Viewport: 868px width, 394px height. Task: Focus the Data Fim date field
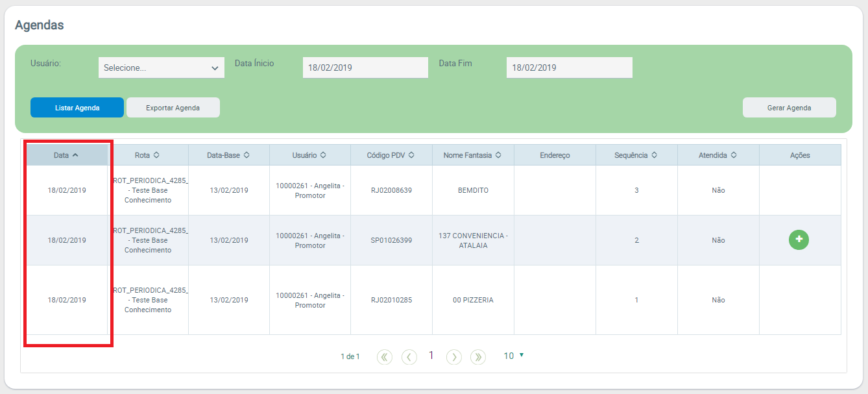pos(569,68)
